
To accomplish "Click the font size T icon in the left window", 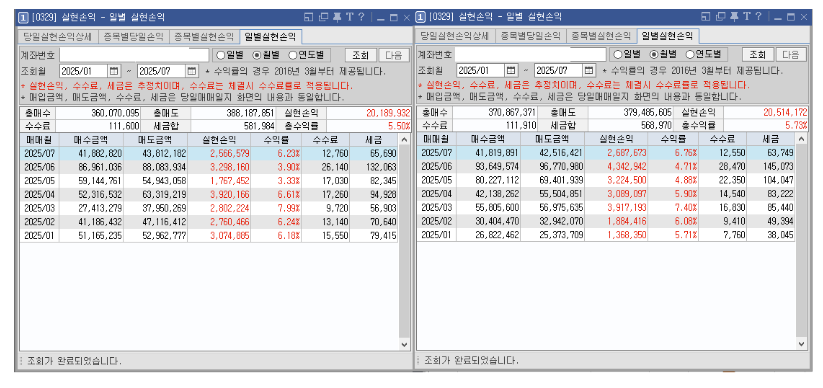I will 350,17.
